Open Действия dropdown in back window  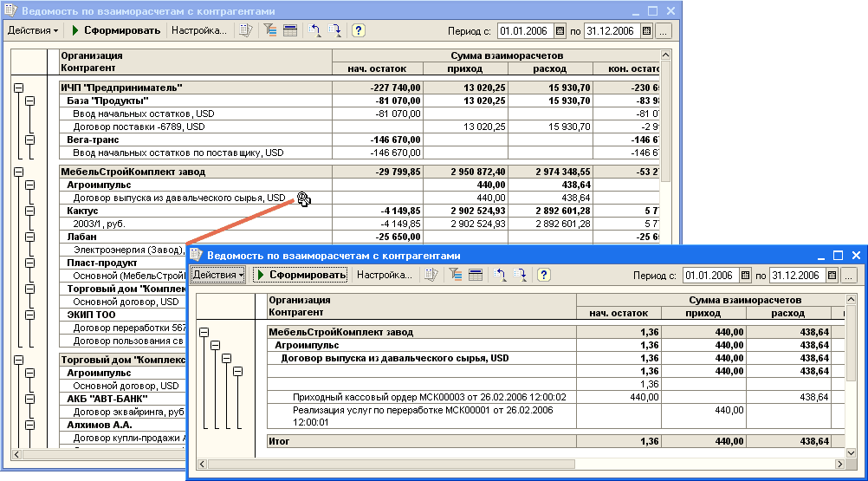click(x=33, y=30)
